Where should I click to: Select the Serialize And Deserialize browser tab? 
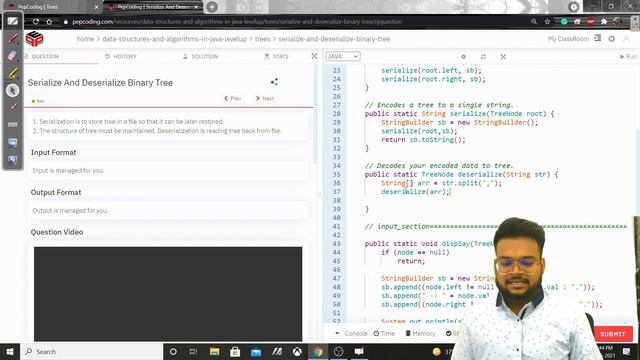click(153, 7)
